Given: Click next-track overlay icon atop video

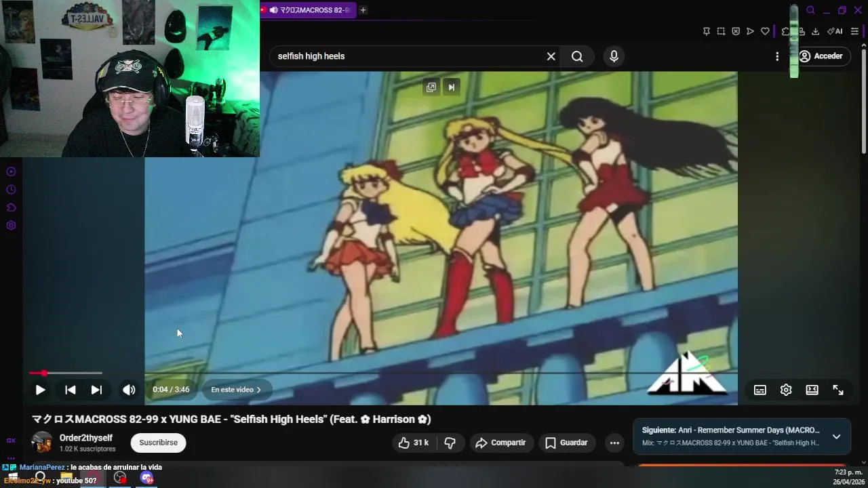Looking at the screenshot, I should tap(451, 87).
